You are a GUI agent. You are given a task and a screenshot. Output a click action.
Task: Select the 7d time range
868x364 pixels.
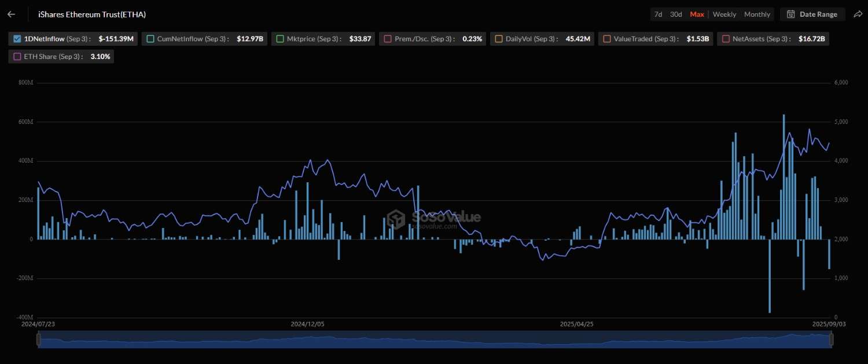click(x=658, y=14)
